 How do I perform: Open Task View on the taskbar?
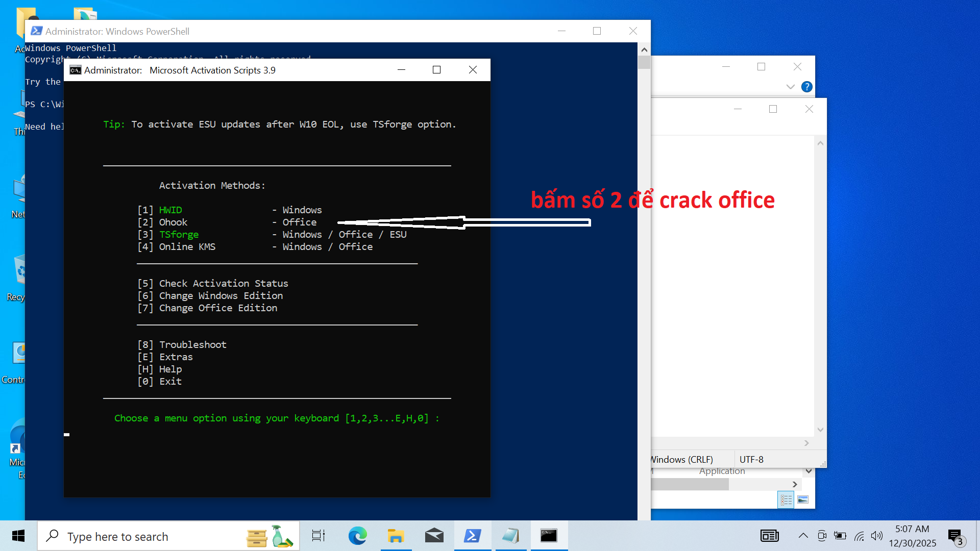click(x=318, y=536)
